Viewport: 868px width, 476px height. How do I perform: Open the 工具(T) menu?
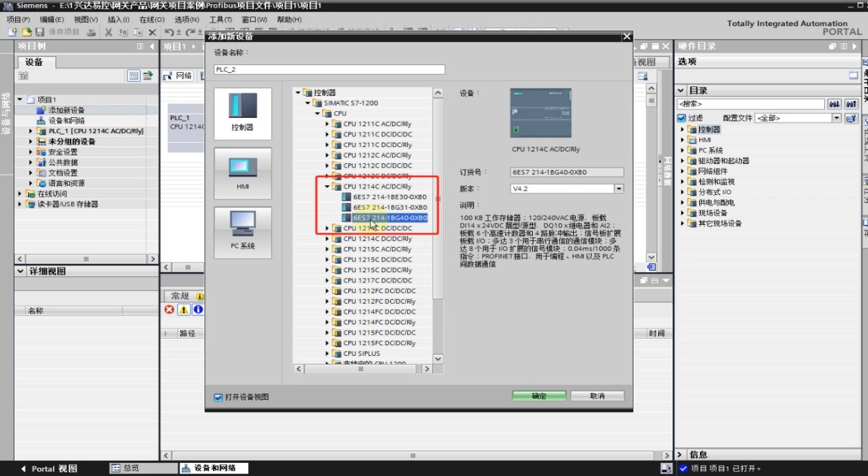(x=221, y=19)
